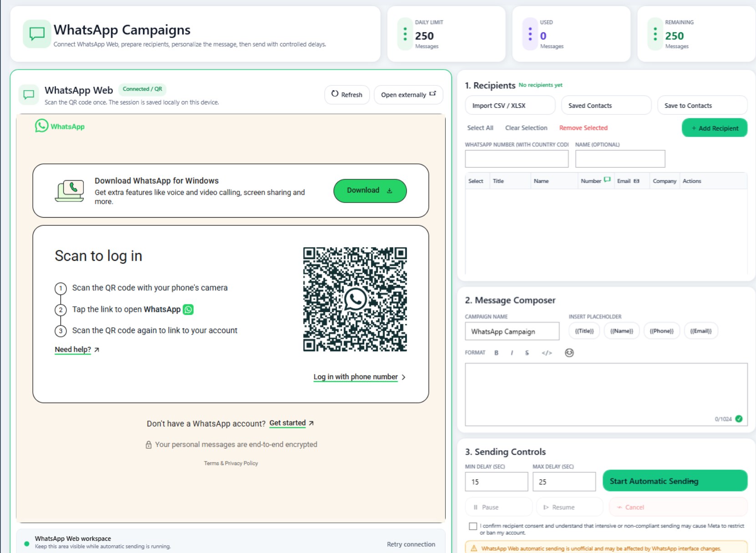
Task: Click Clear Selection
Action: tap(526, 128)
